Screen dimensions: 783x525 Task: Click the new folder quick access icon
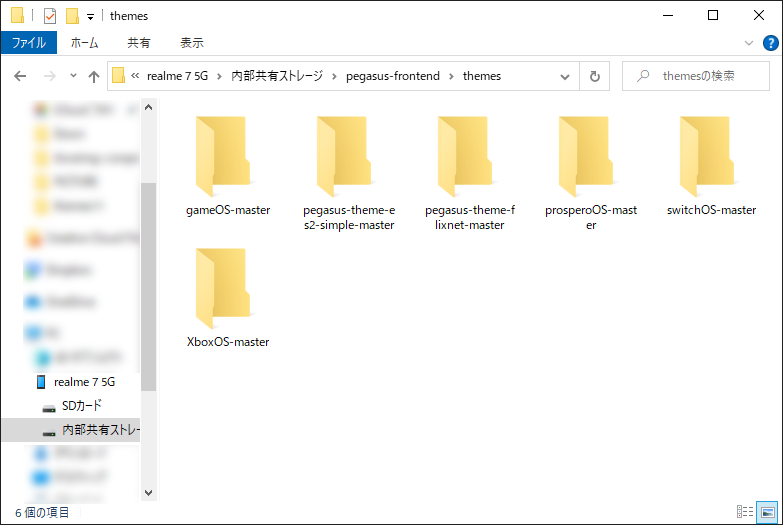(x=72, y=16)
